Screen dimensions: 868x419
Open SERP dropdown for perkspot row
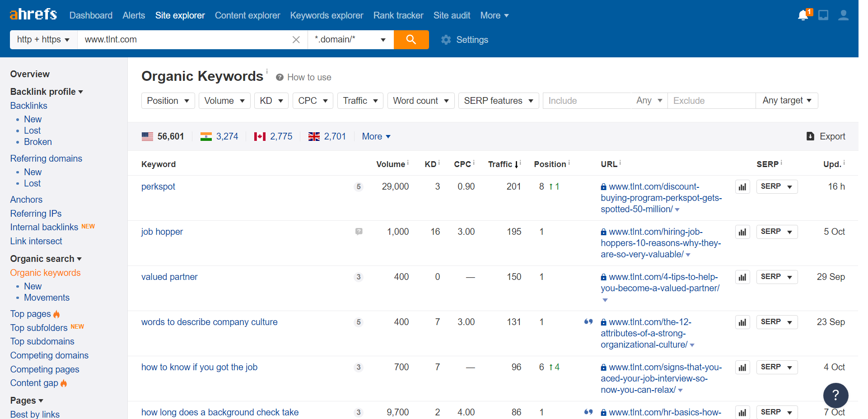coord(777,186)
